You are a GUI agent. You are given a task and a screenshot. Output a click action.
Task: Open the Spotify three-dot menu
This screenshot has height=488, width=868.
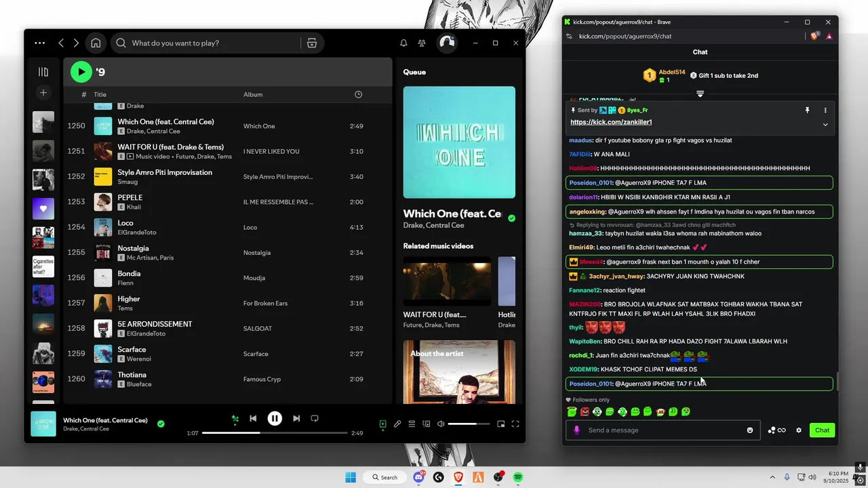(40, 43)
